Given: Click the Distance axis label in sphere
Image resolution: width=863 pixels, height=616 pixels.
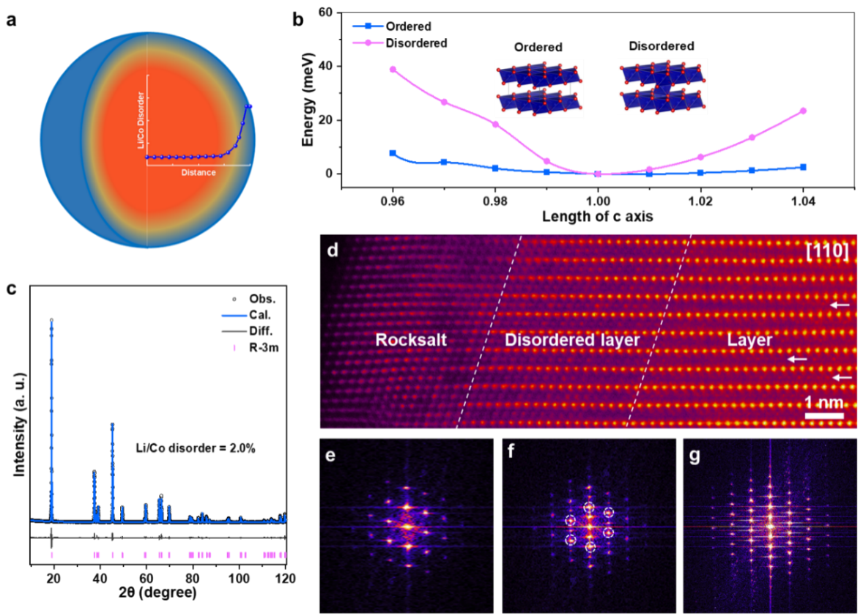Looking at the screenshot, I should click(x=199, y=173).
